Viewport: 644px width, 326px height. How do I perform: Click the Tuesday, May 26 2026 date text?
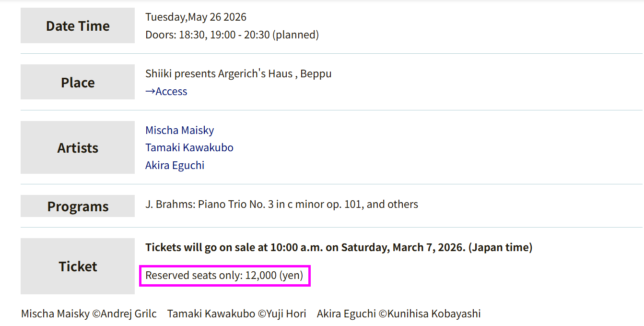[196, 17]
